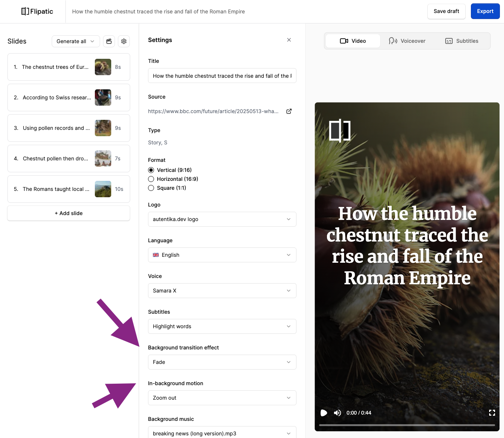Open the Voice dropdown showing Samara X
The width and height of the screenshot is (504, 438).
click(x=222, y=291)
